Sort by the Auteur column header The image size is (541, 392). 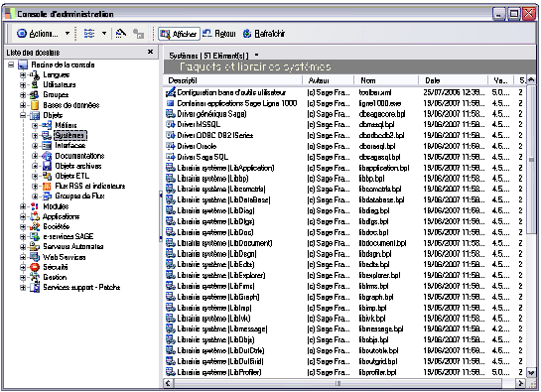tap(329, 80)
